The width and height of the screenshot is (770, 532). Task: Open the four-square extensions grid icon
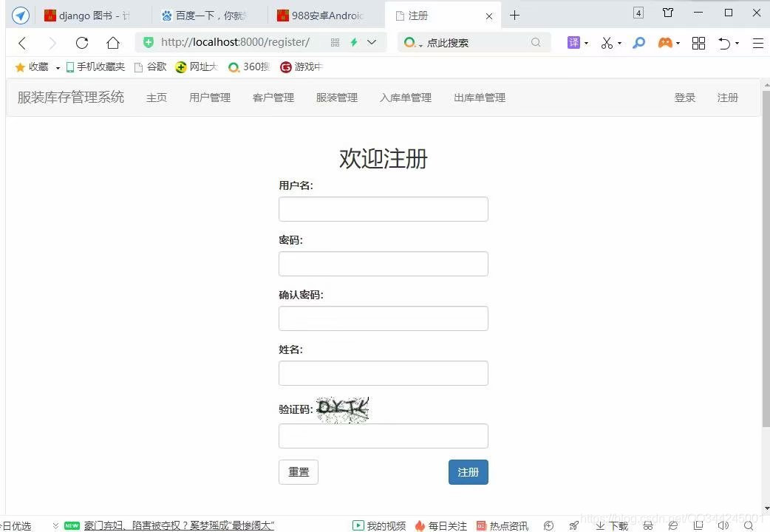pos(698,44)
